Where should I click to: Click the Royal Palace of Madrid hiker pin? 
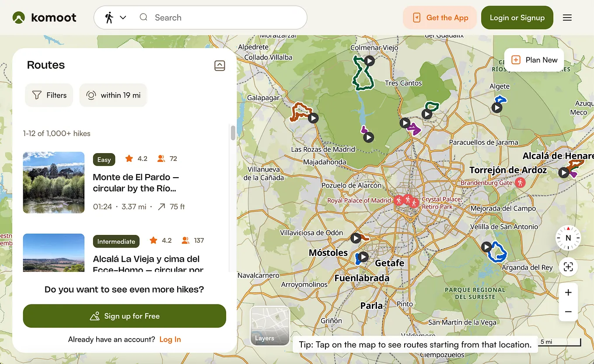(x=398, y=200)
